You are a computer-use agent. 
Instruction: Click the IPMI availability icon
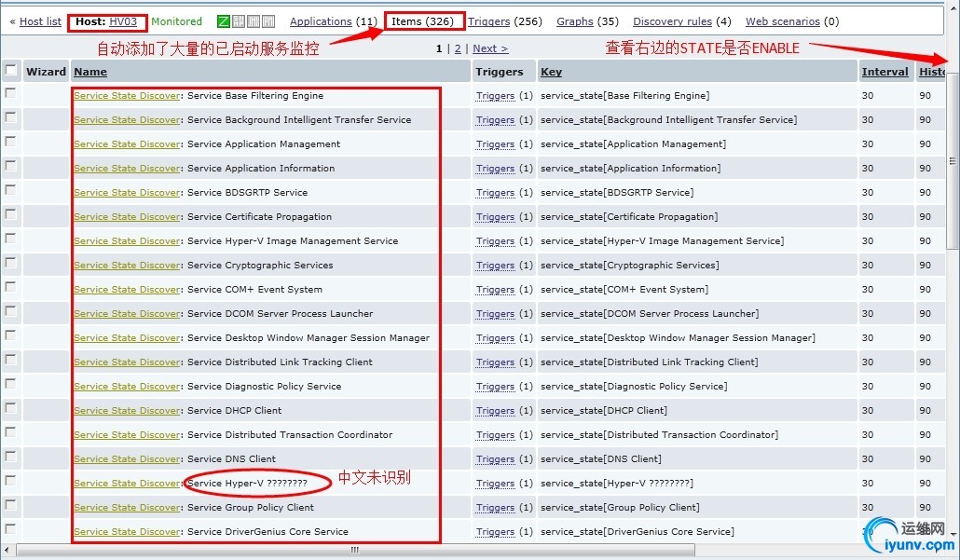[x=268, y=21]
